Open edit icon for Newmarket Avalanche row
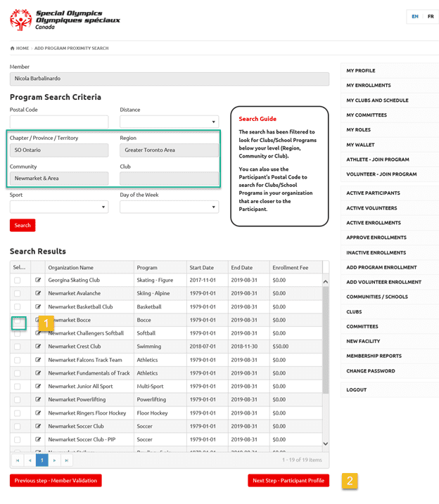 pyautogui.click(x=38, y=293)
